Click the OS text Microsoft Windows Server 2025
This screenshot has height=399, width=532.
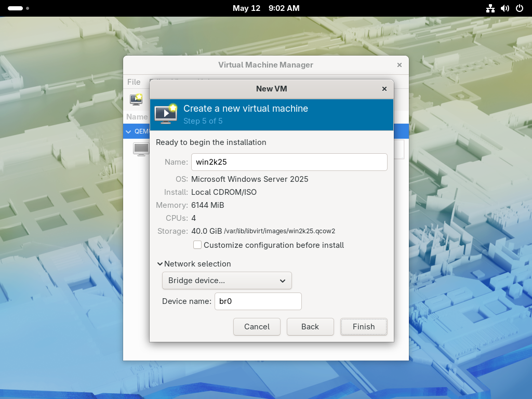[x=250, y=179]
